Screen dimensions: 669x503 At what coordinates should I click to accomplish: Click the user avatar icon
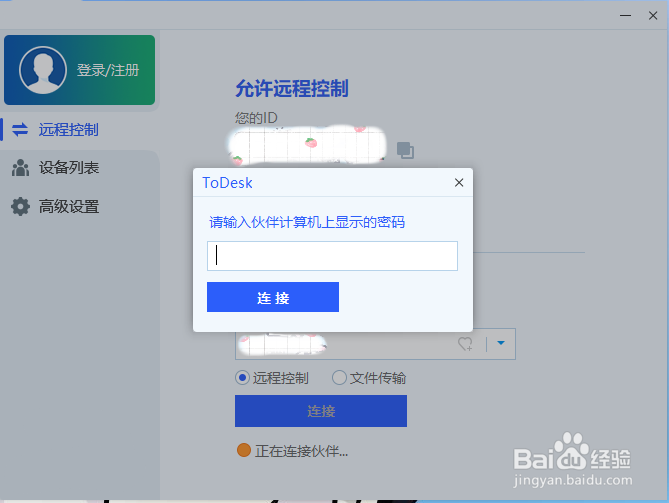(43, 70)
